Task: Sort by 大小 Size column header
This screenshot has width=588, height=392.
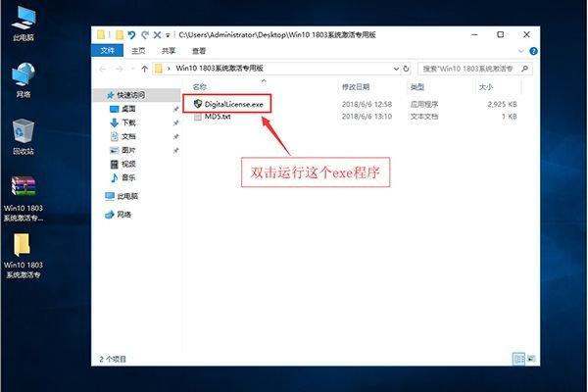Action: click(486, 87)
